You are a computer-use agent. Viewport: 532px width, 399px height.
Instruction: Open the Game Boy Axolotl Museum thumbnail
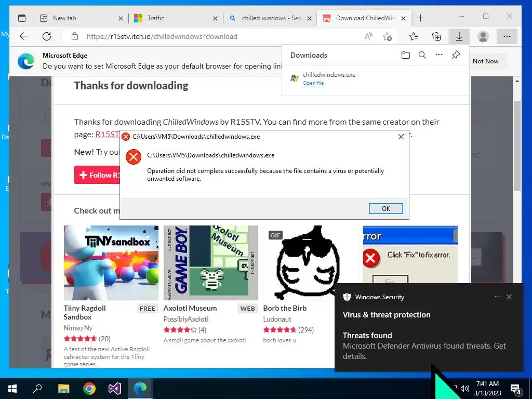pos(211,262)
